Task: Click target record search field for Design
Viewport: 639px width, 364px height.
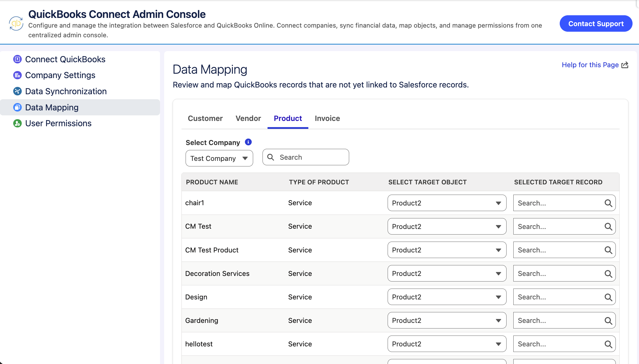Action: coord(564,297)
